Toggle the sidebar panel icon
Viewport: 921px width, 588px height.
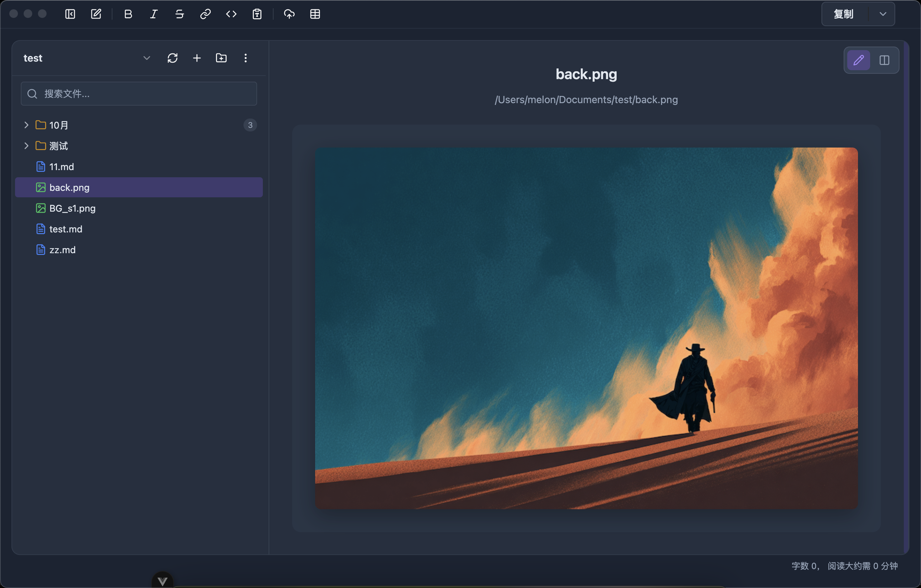click(x=70, y=14)
